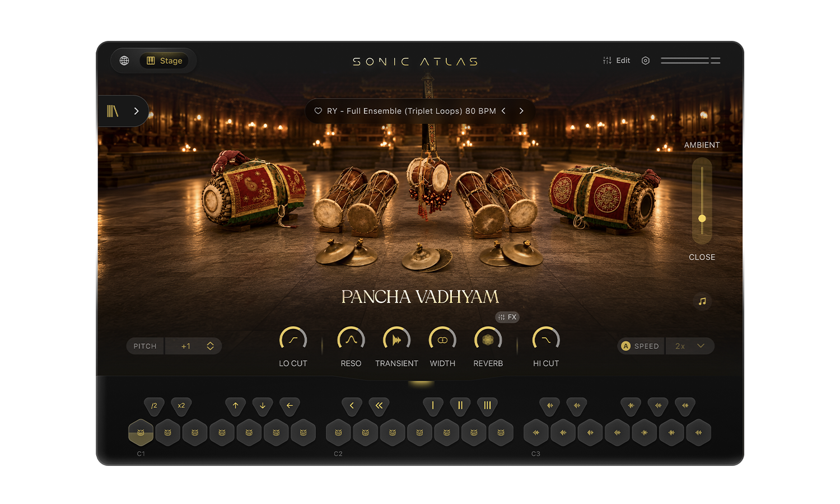
Task: Open the 2x speed dropdown
Action: tap(690, 346)
